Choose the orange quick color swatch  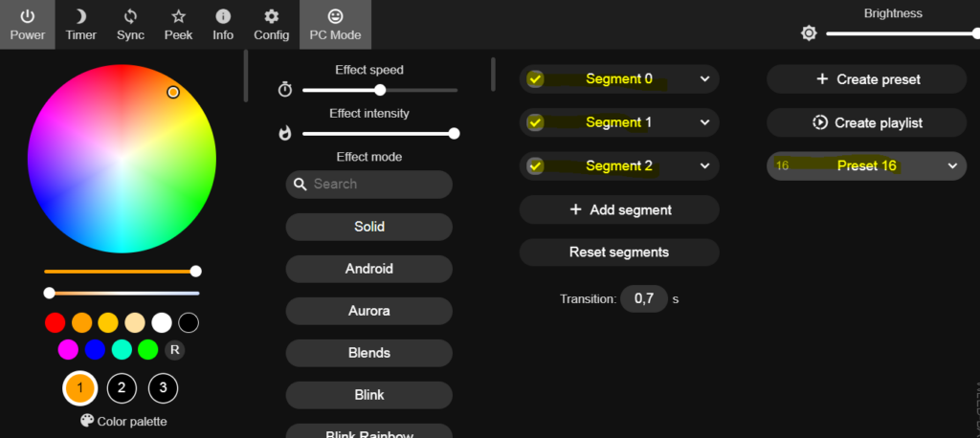[x=82, y=323]
